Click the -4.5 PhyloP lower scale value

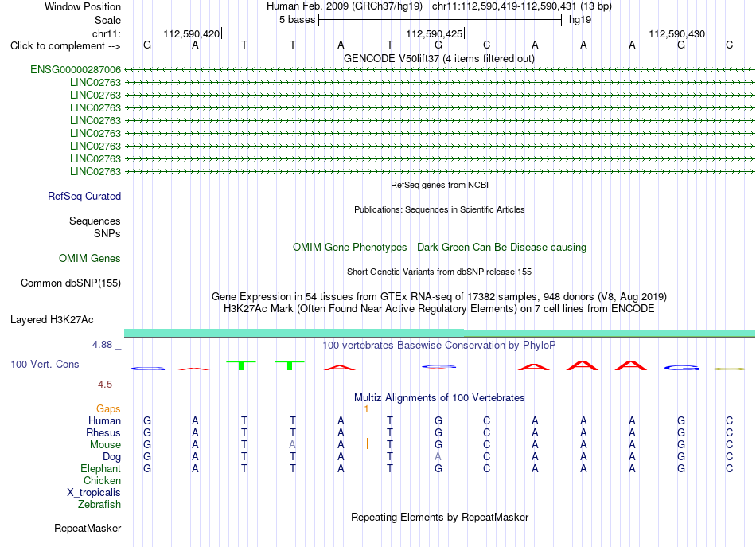coord(103,385)
